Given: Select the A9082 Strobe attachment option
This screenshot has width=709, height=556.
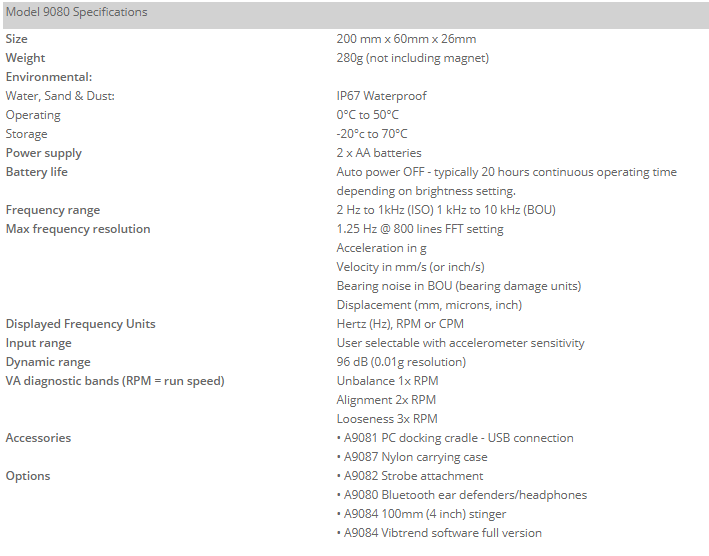Looking at the screenshot, I should pos(410,476).
